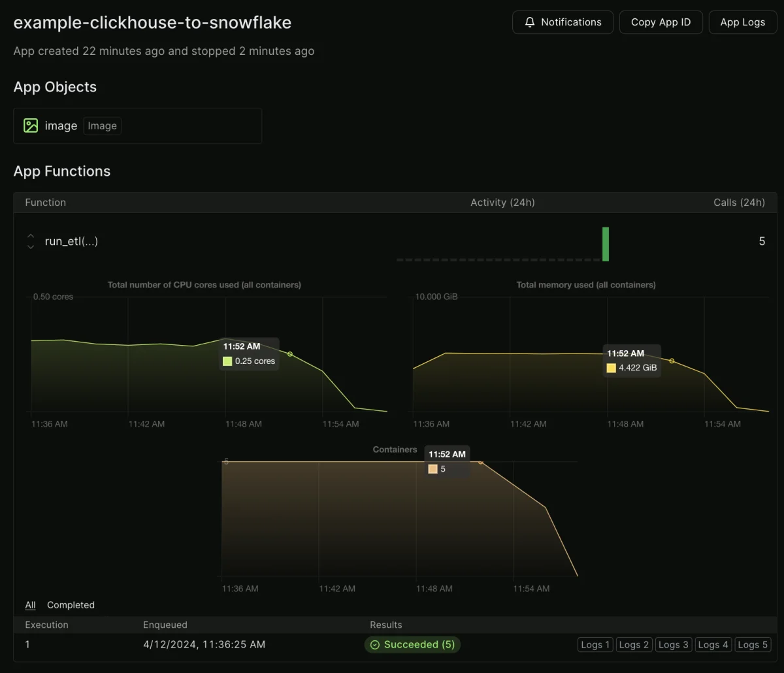
Task: Click the App Objects heading
Action: click(55, 87)
